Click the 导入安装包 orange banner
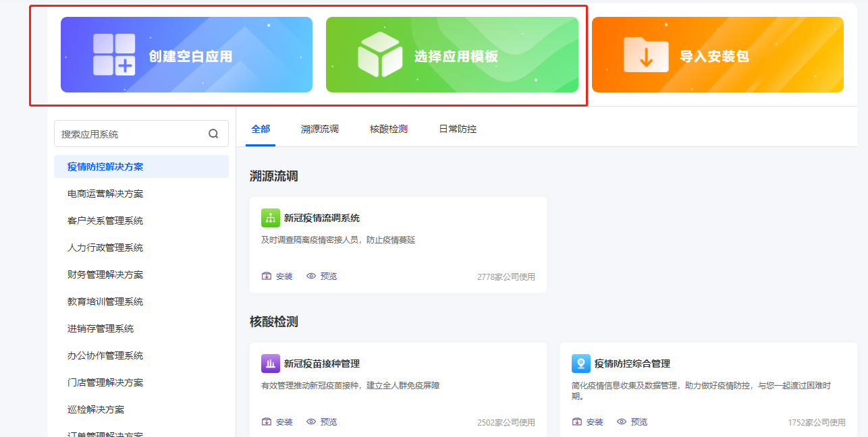The image size is (868, 437). pyautogui.click(x=717, y=55)
